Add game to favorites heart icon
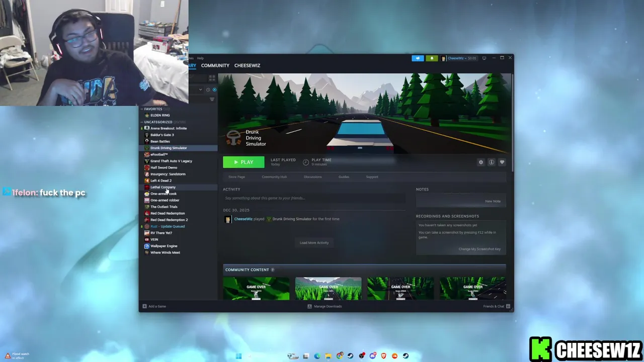Viewport: 644px width, 362px height. click(x=502, y=162)
